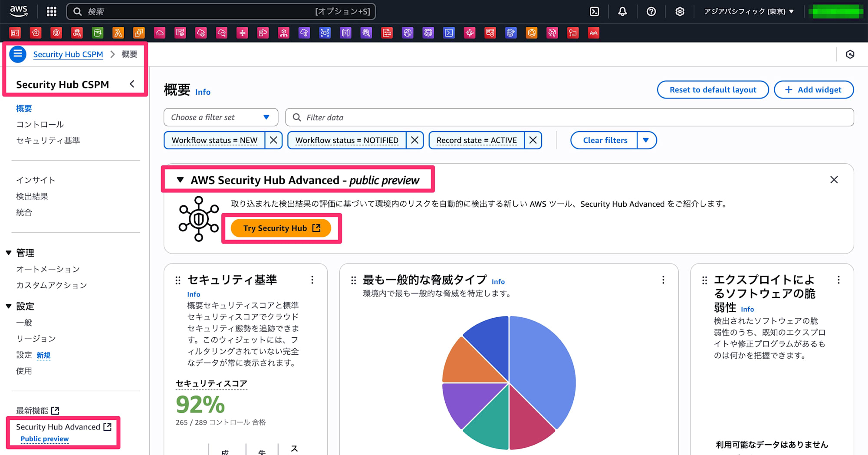868x455 pixels.
Task: Collapse the 設定 navigation section
Action: point(8,306)
